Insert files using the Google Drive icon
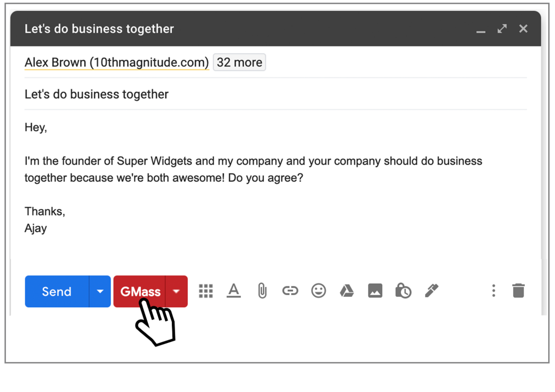The image size is (555, 392). coord(347,291)
